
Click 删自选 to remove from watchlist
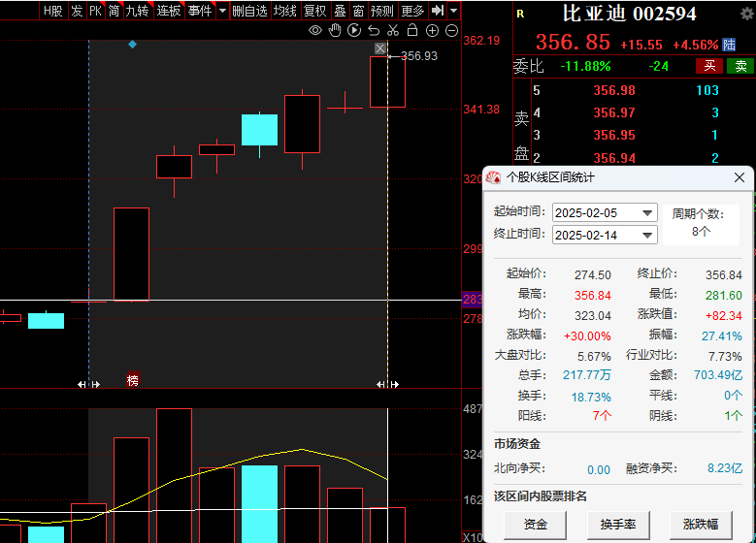point(249,11)
